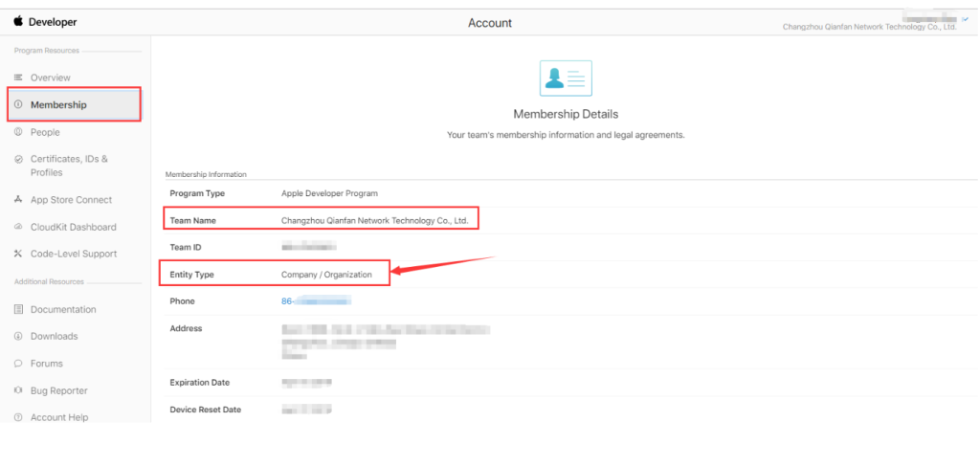This screenshot has height=466, width=980.
Task: Open Code-Level Support
Action: click(74, 254)
